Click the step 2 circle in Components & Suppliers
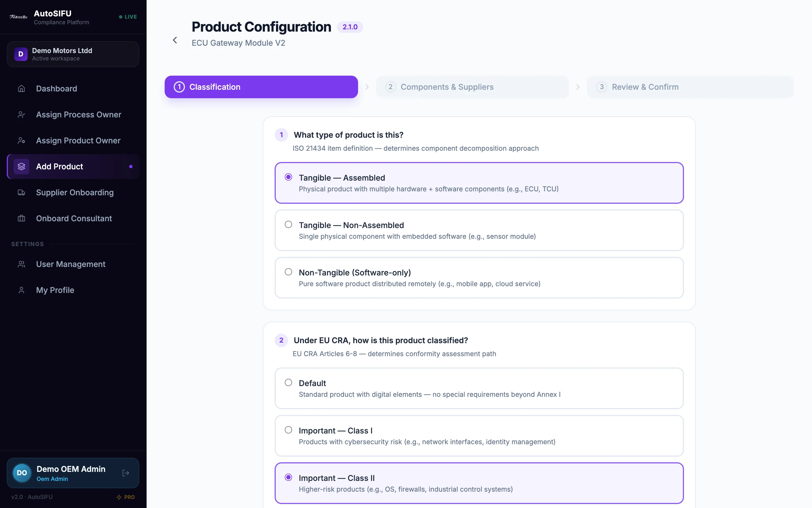Viewport: 812px width, 508px height. point(390,87)
